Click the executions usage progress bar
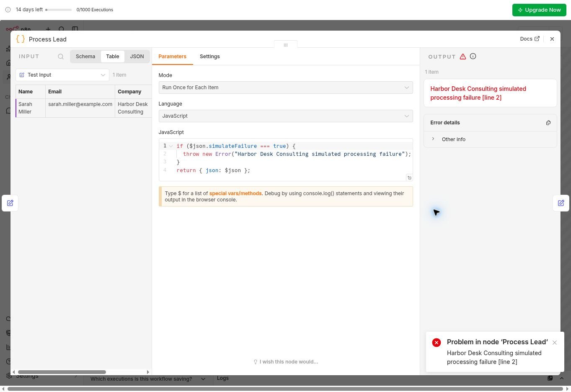 tap(58, 10)
